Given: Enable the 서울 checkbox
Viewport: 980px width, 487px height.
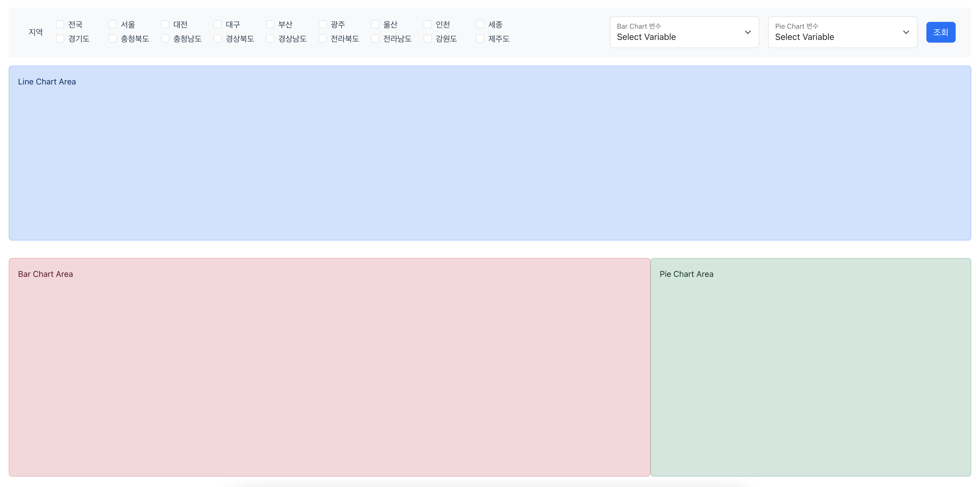Looking at the screenshot, I should (x=113, y=25).
